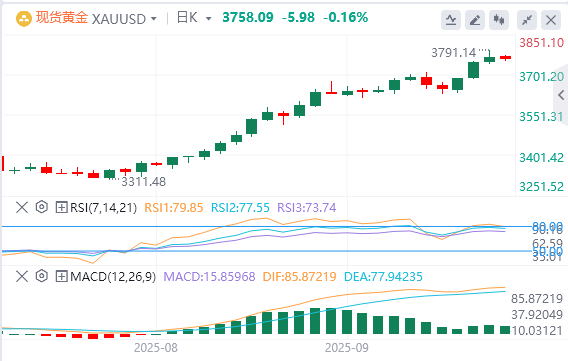Expand the RSI panel plus box
Viewport: 568px width, 361px height.
coord(61,207)
